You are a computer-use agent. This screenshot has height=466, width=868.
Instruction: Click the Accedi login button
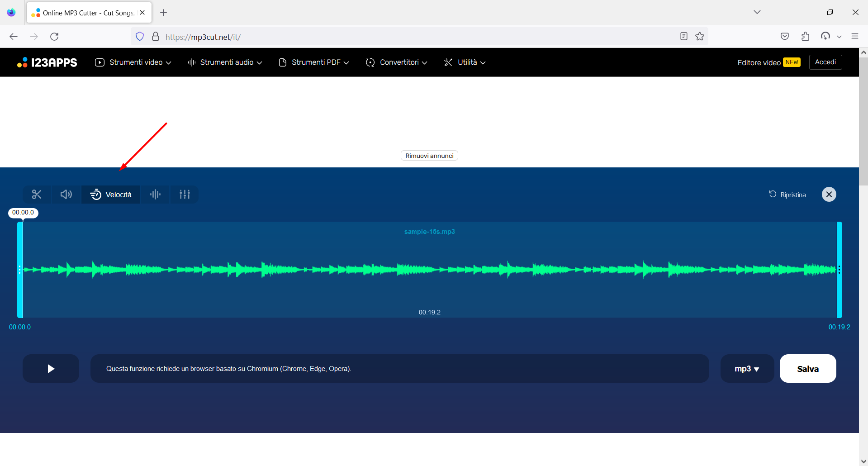point(825,62)
